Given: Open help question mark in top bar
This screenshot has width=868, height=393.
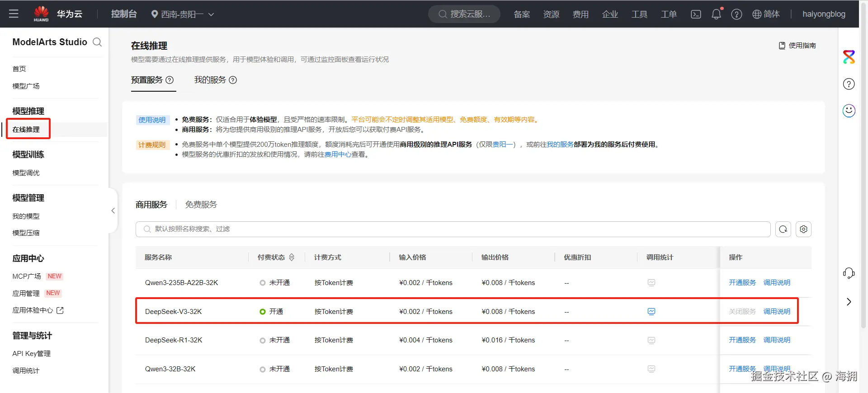Looking at the screenshot, I should coord(736,14).
